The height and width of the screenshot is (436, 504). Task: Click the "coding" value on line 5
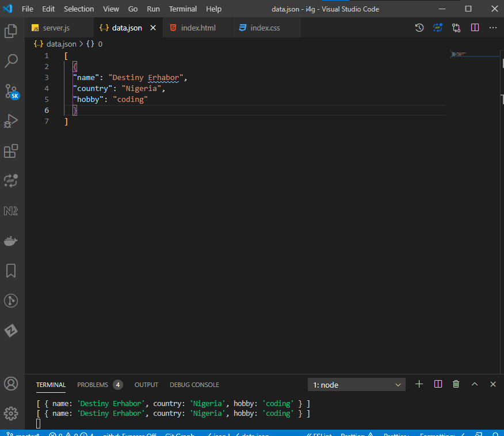[x=130, y=100]
